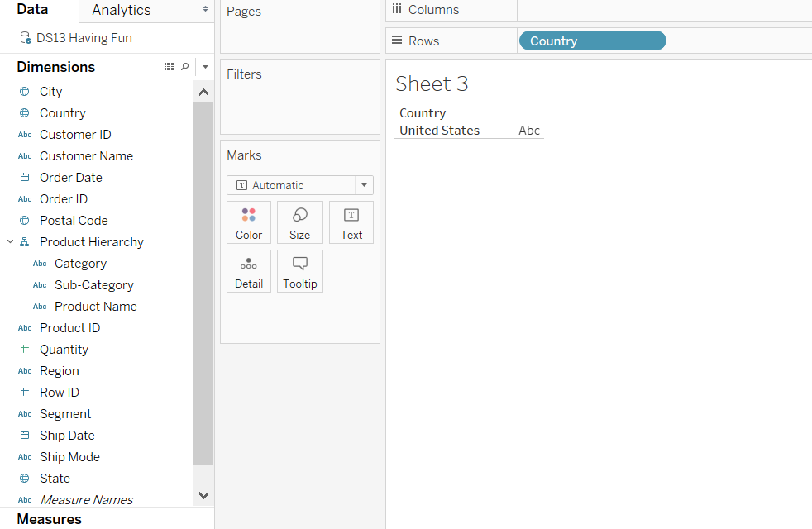Viewport: 812px width, 529px height.
Task: Open the Dimensions pane dropdown arrow menu
Action: (x=205, y=67)
